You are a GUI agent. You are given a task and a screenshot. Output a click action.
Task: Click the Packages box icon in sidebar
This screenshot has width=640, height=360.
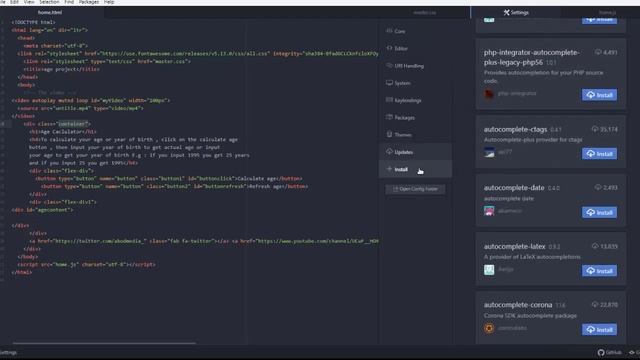click(389, 117)
